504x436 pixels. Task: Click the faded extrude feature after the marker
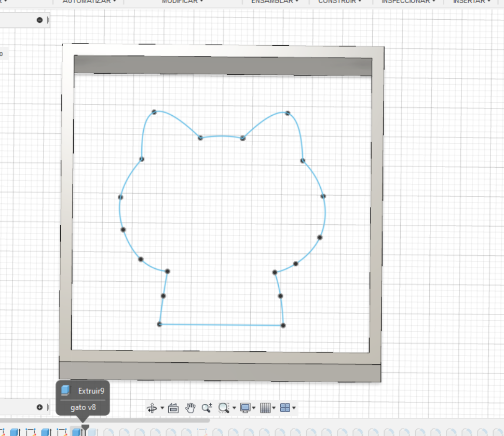click(92, 432)
